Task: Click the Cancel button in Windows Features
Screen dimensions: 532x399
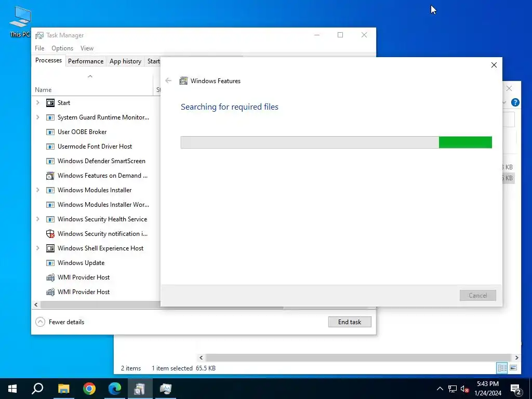Action: pyautogui.click(x=478, y=296)
